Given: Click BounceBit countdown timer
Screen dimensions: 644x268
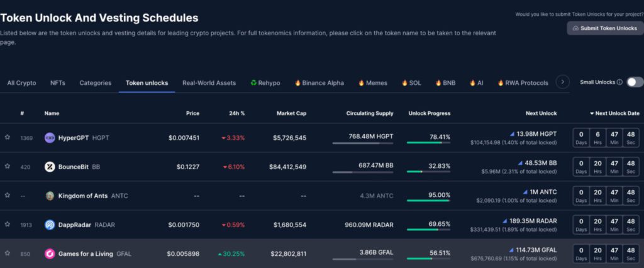Looking at the screenshot, I should pyautogui.click(x=606, y=167).
